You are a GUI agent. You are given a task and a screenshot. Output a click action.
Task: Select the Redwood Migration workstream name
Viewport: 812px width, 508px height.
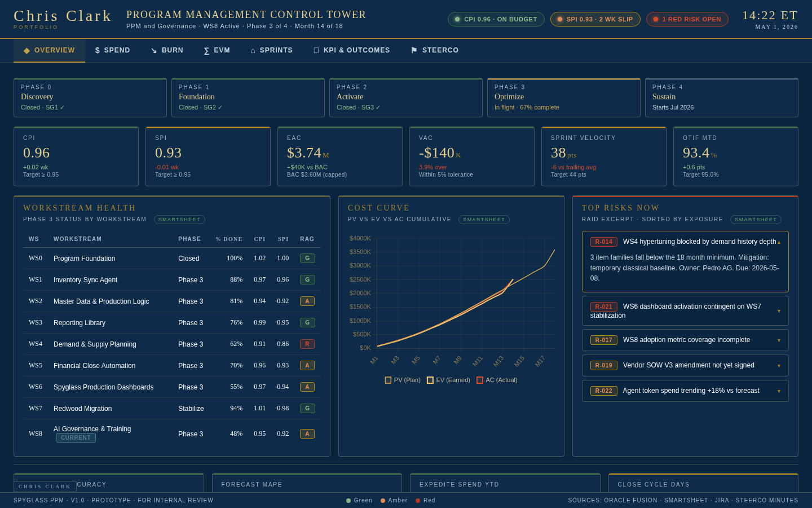[x=83, y=409]
